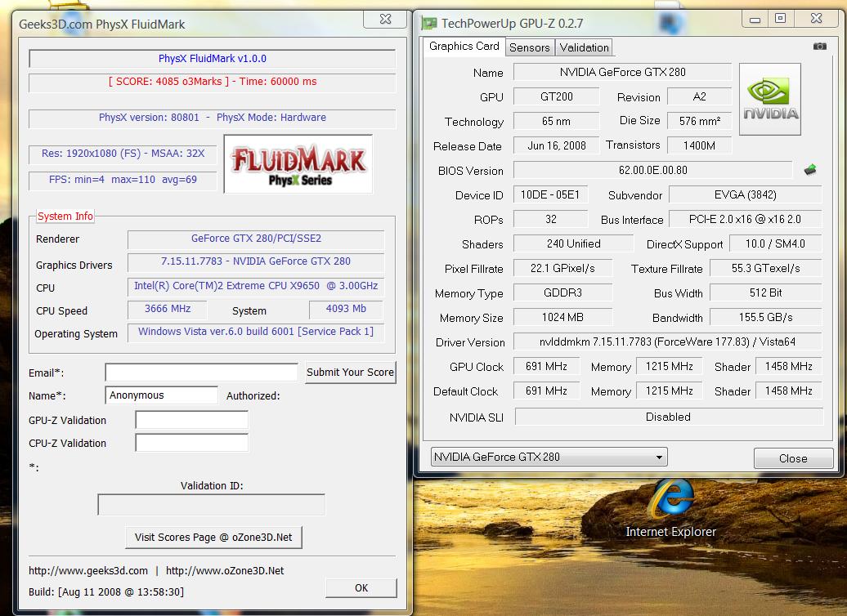Focus the Email input field
847x616 pixels.
click(x=201, y=372)
